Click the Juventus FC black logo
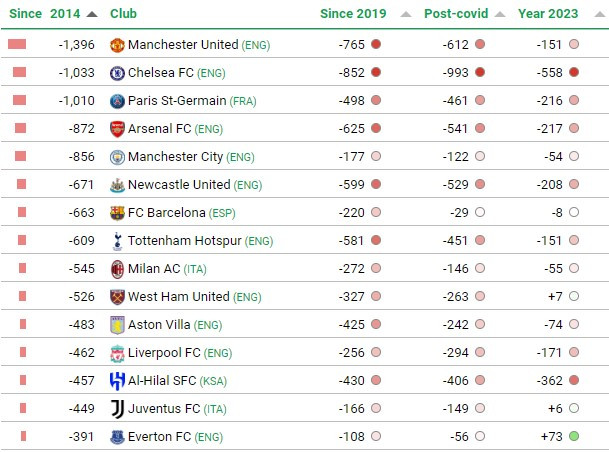609x452 pixels. pyautogui.click(x=117, y=409)
